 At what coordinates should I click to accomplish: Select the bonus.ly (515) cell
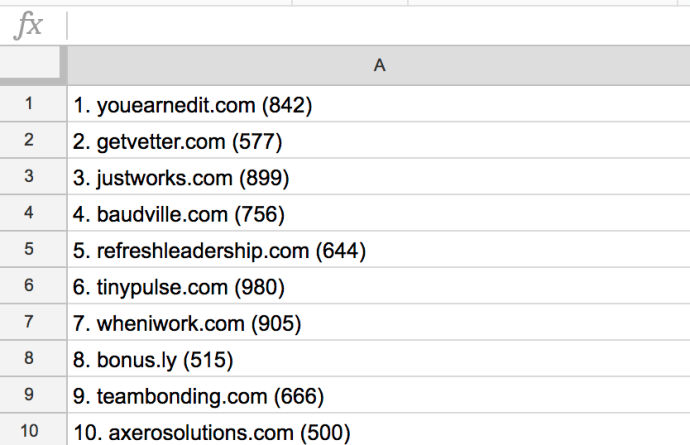[379, 358]
